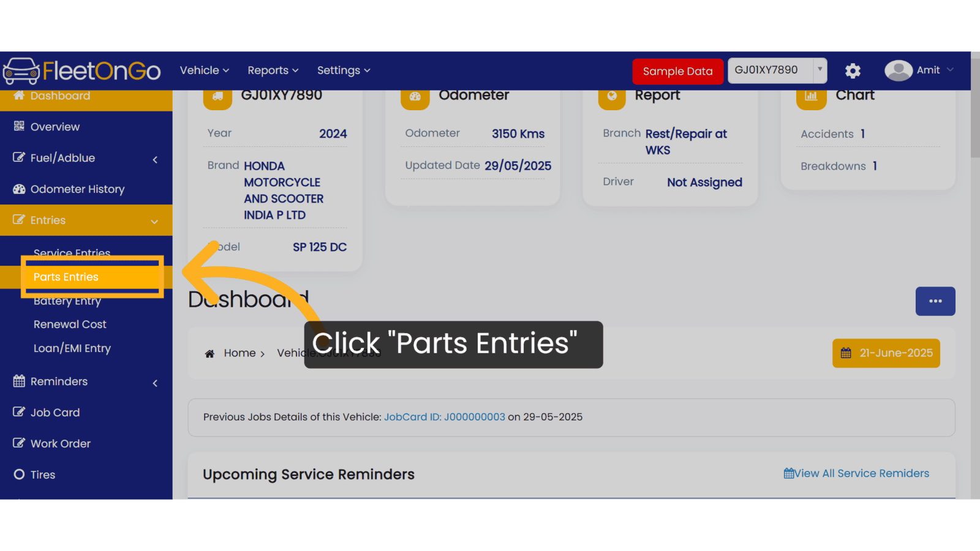980x551 pixels.
Task: Click the 3150 Kms odometer value
Action: coord(518,133)
